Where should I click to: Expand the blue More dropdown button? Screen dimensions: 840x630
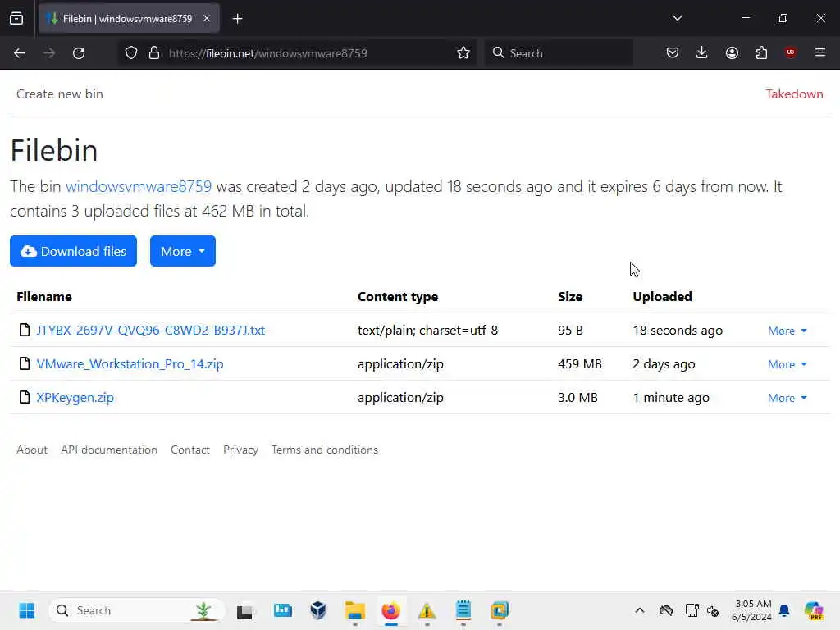pyautogui.click(x=183, y=251)
